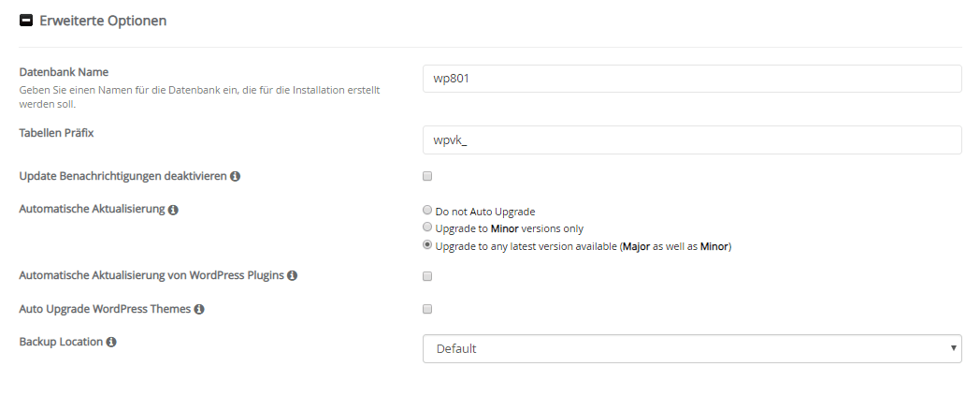Focus the Tabellen Präfix input wpvk_
980x396 pixels.
tap(692, 140)
